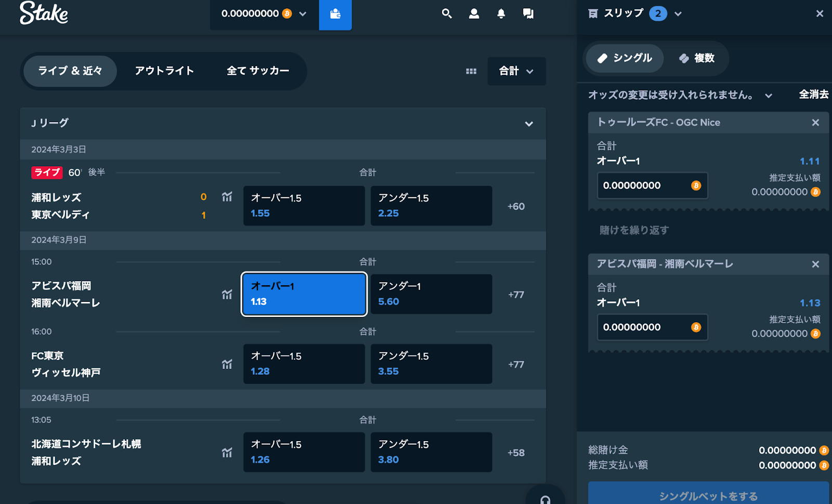The width and height of the screenshot is (832, 504).
Task: Open the user profile icon
Action: point(474,14)
